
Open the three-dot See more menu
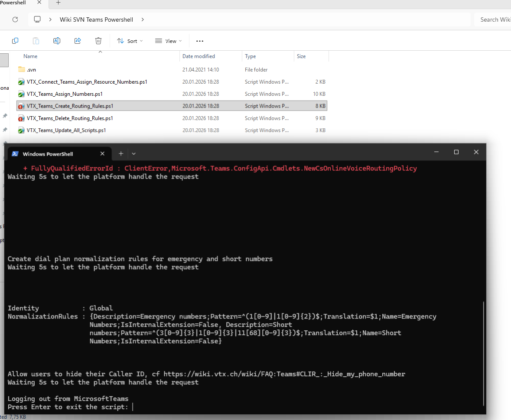pyautogui.click(x=199, y=41)
